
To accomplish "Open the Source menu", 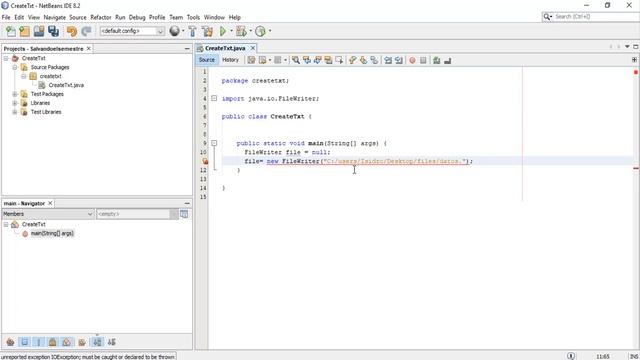I will coord(78,17).
